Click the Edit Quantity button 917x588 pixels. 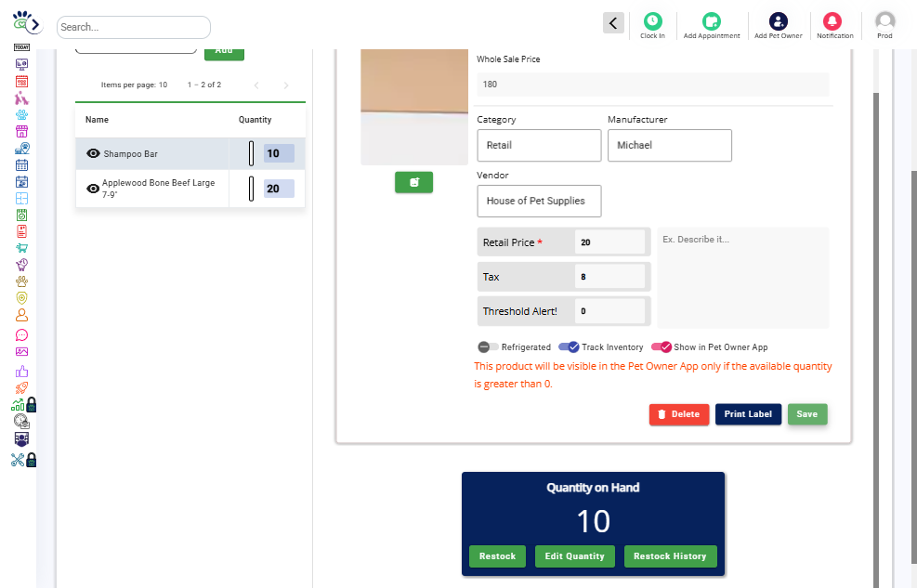tap(574, 555)
